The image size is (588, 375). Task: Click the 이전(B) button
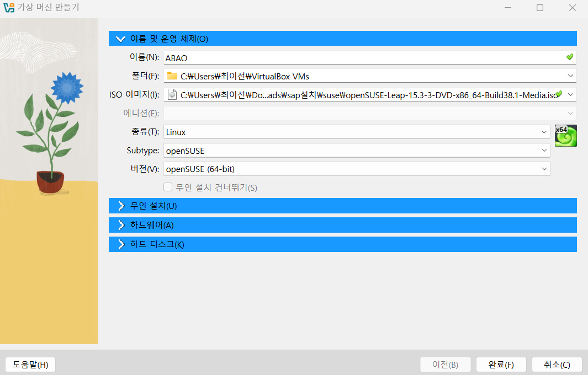coord(446,365)
